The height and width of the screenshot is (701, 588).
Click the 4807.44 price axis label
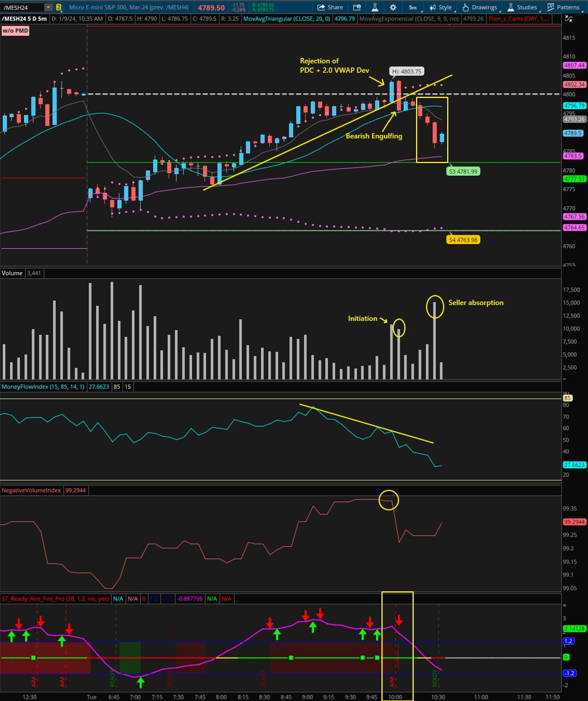click(x=574, y=65)
